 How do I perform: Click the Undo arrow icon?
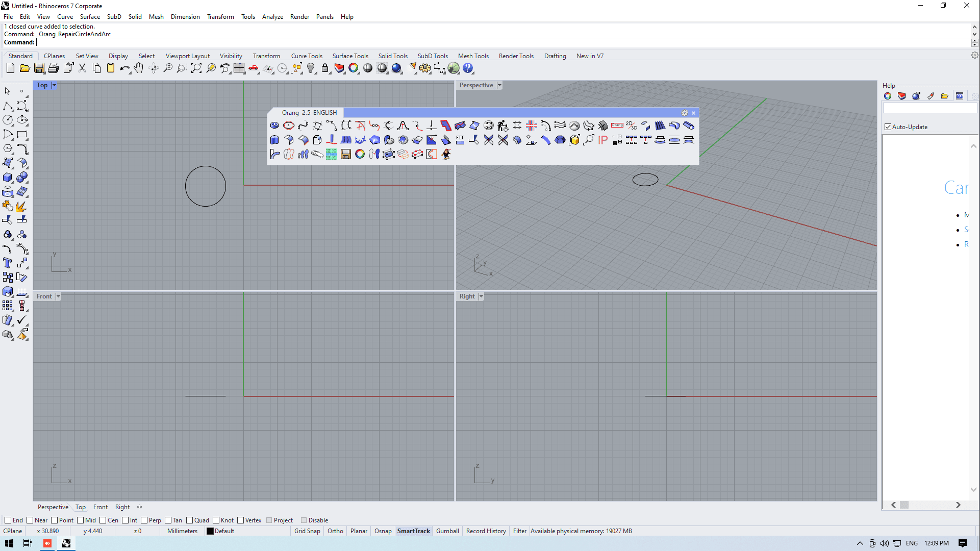pyautogui.click(x=124, y=68)
